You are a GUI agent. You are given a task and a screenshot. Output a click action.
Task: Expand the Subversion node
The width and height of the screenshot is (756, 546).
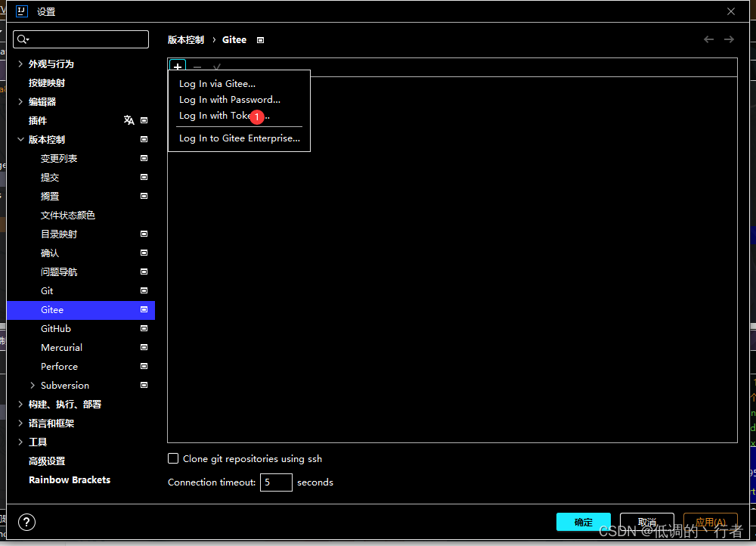[x=33, y=385]
